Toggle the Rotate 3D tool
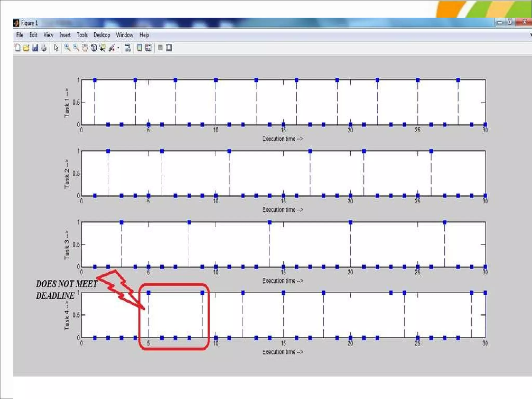The width and height of the screenshot is (532, 399). coord(94,48)
